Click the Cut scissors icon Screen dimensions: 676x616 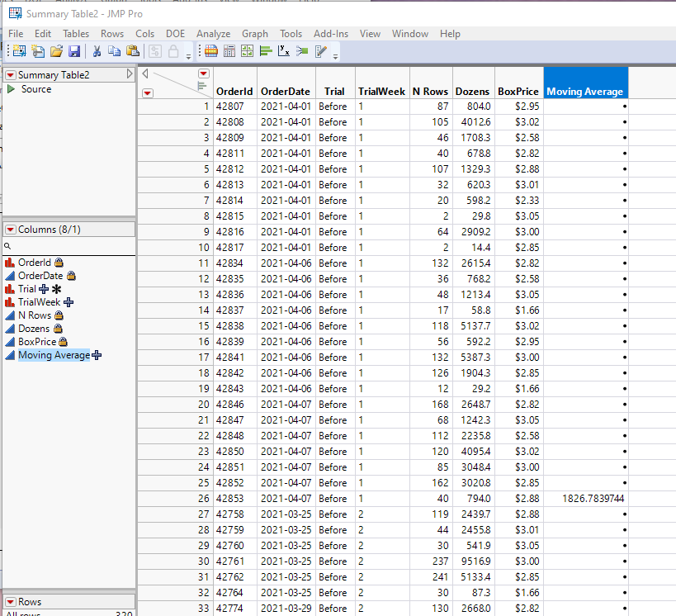tap(97, 51)
